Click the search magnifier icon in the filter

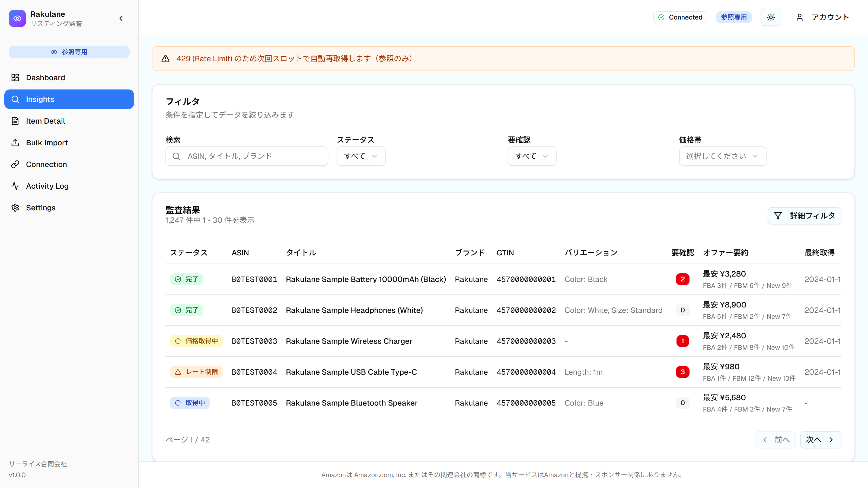click(176, 156)
